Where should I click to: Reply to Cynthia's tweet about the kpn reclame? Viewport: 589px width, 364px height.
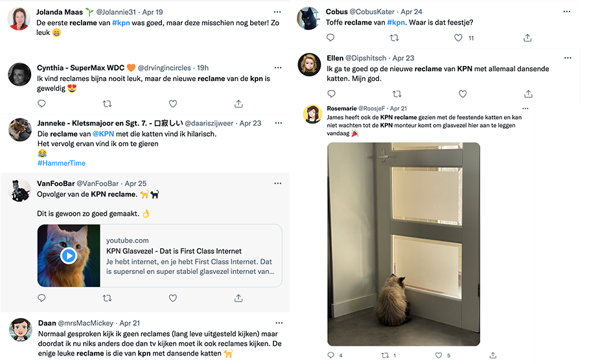click(41, 104)
